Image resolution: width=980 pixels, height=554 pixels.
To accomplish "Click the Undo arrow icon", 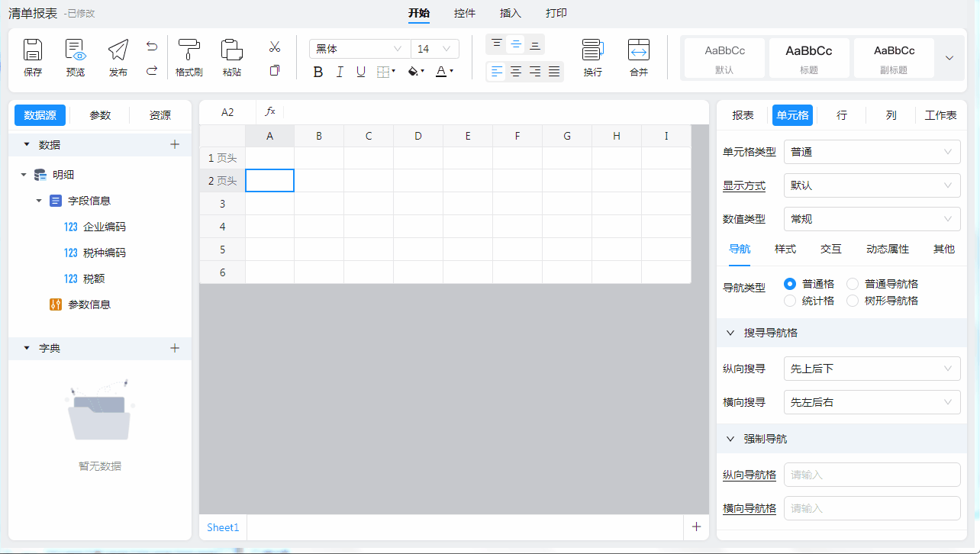I will pyautogui.click(x=152, y=47).
